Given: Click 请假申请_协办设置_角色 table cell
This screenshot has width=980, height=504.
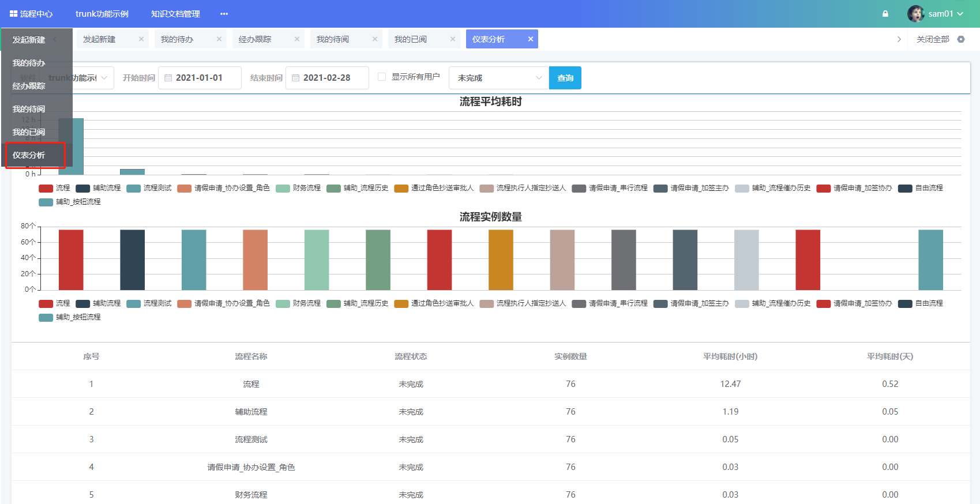Looking at the screenshot, I should [x=251, y=467].
